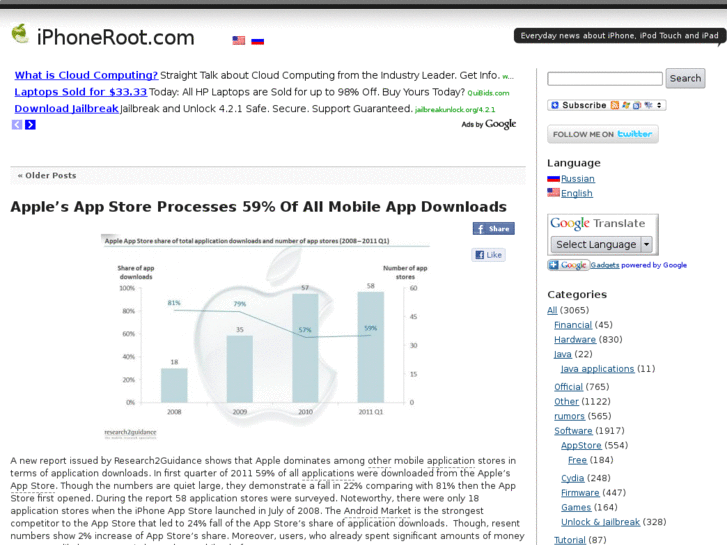This screenshot has width=727, height=545.
Task: Open the Subscribe feed button
Action: [x=606, y=105]
